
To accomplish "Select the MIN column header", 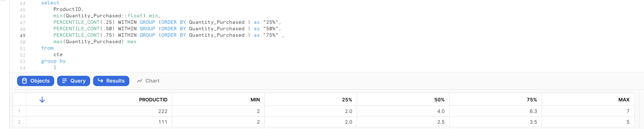I will (255, 100).
